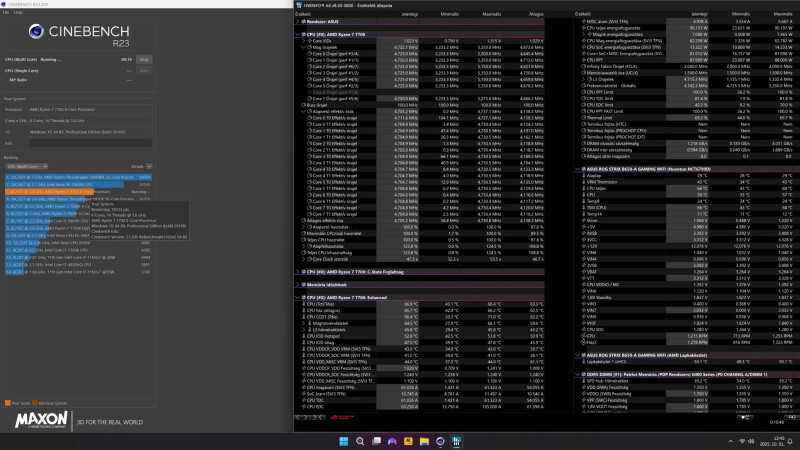Select the Core i7-7700K ranking entry

point(78,250)
